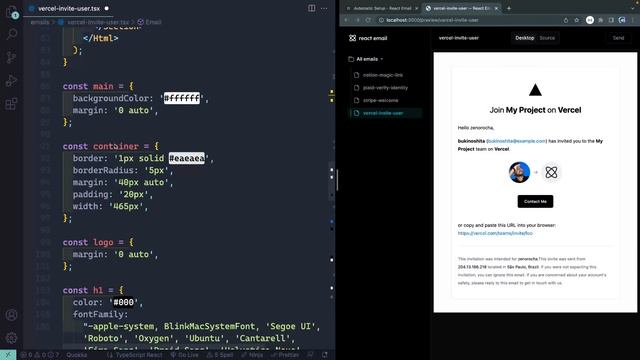Click Go Live in the status bar
The image size is (640, 360).
click(x=184, y=355)
